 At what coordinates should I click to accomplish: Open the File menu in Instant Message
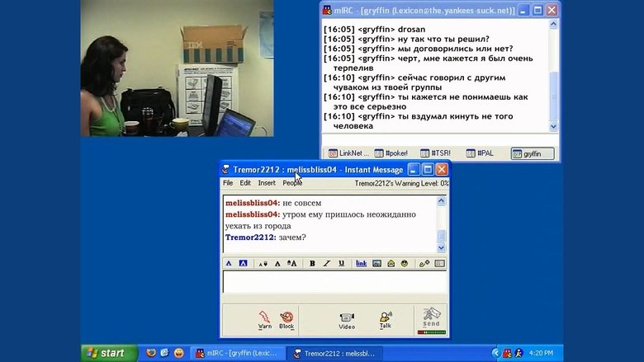pyautogui.click(x=228, y=183)
